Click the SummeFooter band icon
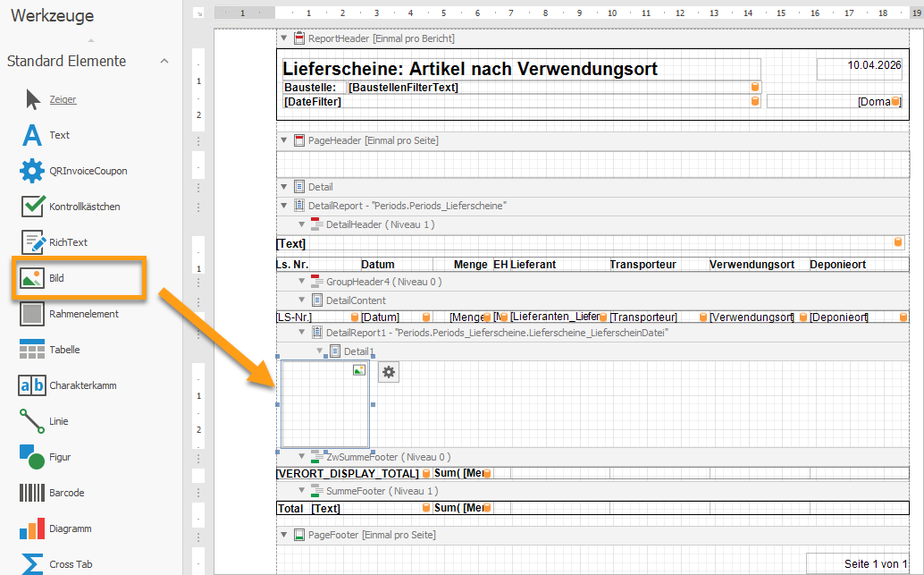This screenshot has width=924, height=575. (317, 491)
